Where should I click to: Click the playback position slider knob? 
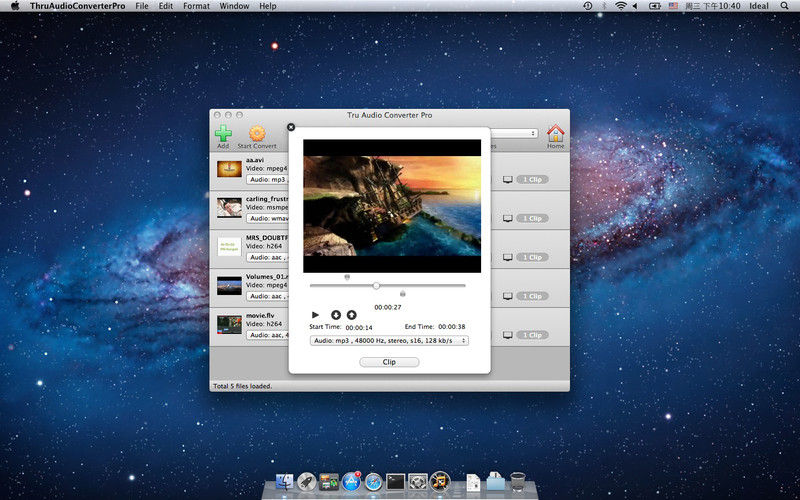click(x=376, y=286)
